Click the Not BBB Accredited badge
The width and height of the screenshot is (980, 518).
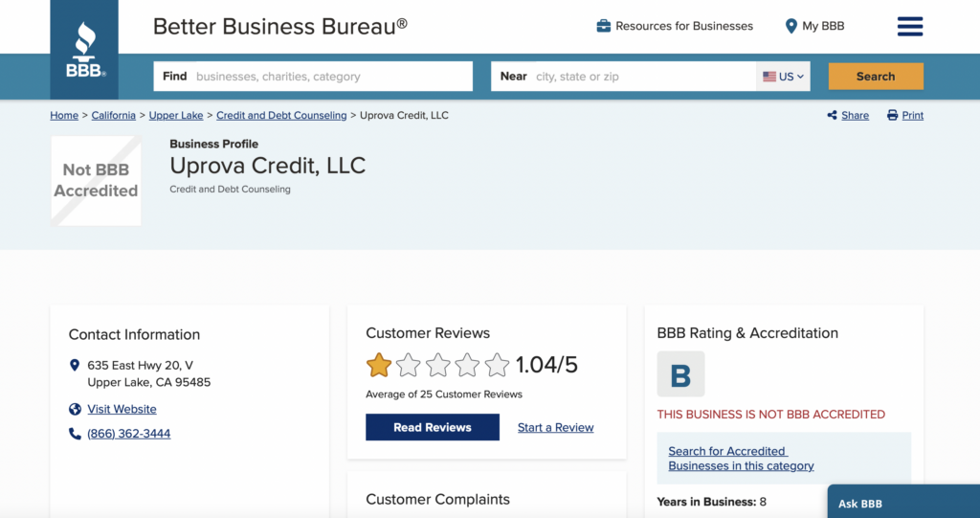pos(96,181)
